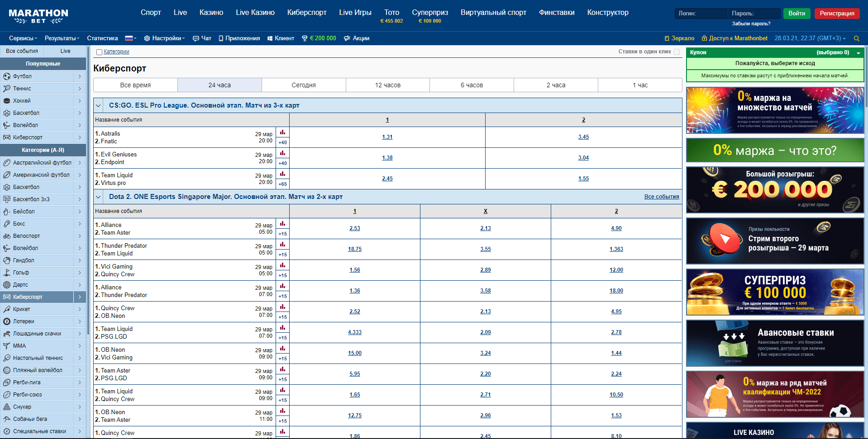Open Австралийский футбол category
This screenshot has width=868, height=439.
point(43,163)
